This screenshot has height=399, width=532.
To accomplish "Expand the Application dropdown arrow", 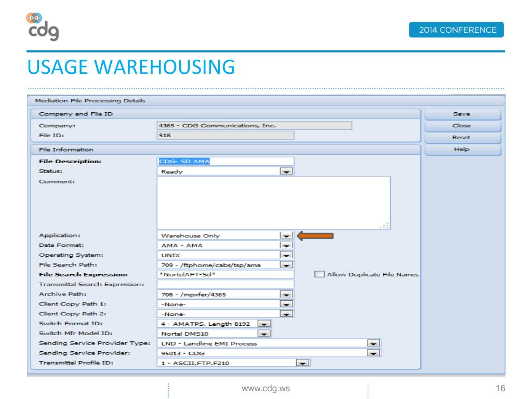I will tap(286, 235).
